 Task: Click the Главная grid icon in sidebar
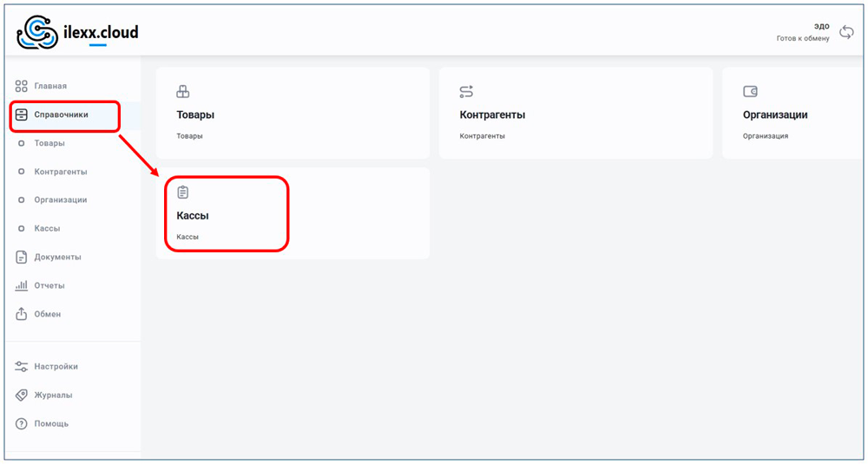tap(22, 86)
